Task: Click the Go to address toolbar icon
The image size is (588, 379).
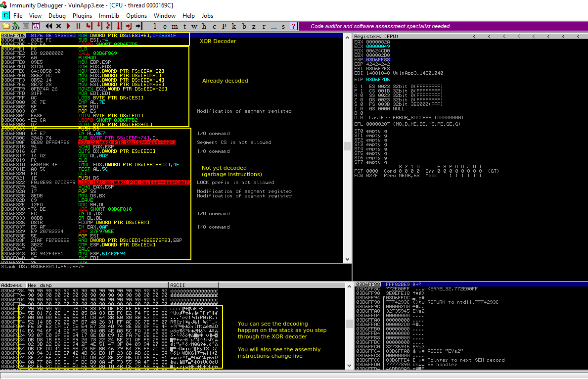Action: [x=139, y=26]
